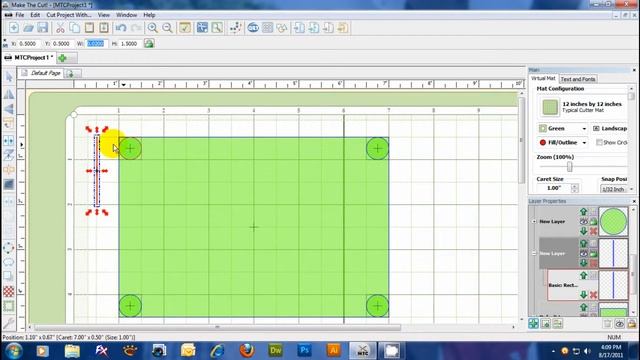Launch Firefox from the taskbar
The image size is (640, 360).
246,351
